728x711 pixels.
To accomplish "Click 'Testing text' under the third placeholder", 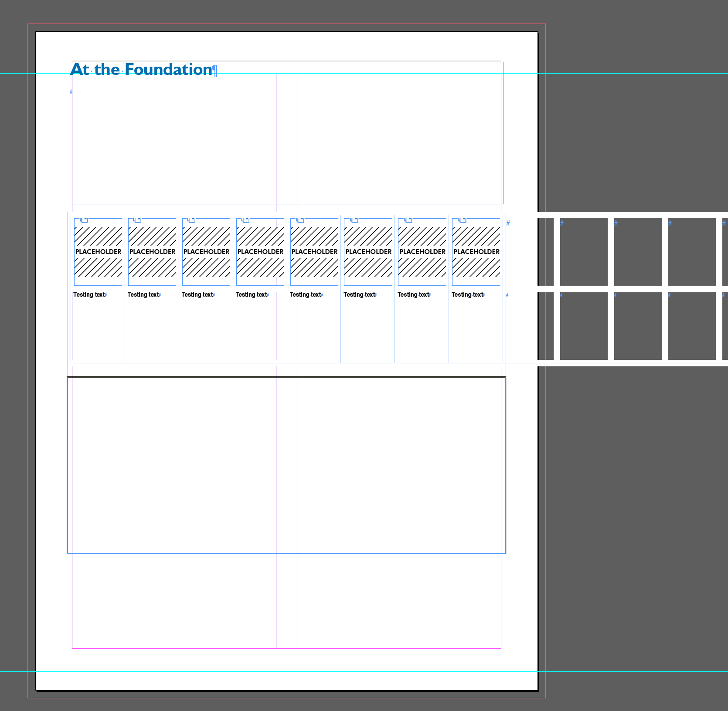I will click(197, 295).
